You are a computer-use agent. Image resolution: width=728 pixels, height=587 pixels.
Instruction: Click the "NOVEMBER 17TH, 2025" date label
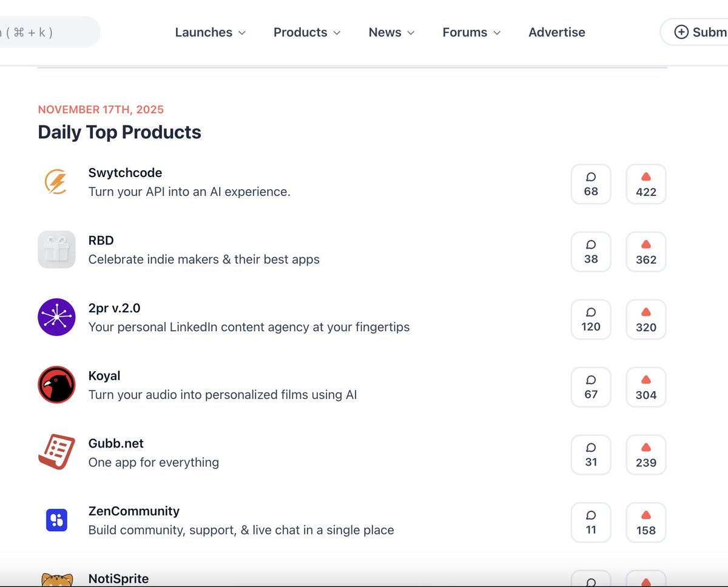tap(101, 110)
